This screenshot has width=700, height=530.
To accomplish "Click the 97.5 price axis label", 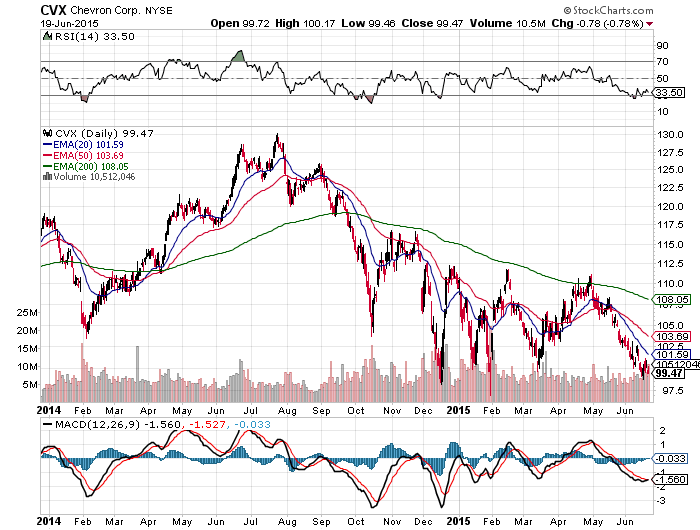I will [x=672, y=391].
